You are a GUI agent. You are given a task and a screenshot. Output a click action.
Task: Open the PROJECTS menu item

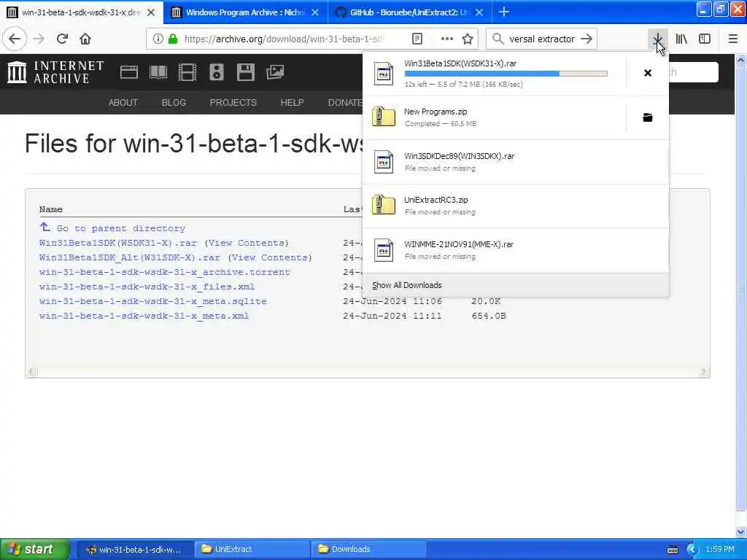[x=233, y=102]
